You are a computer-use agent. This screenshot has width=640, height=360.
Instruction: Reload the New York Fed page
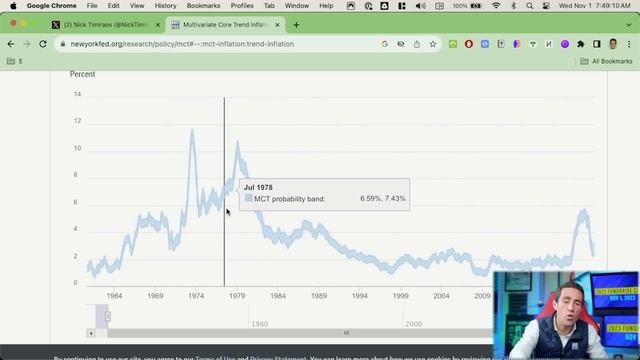pyautogui.click(x=43, y=44)
